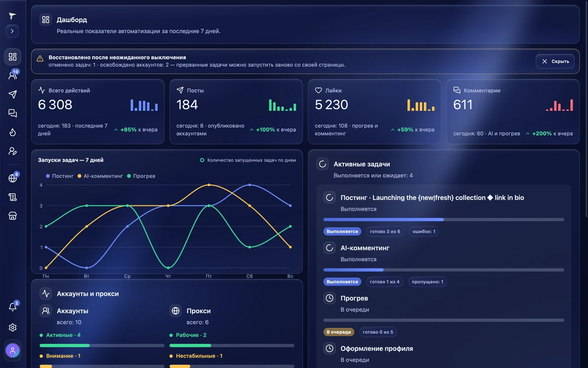
Task: Open the dashboard grid icon in sidebar
Action: coord(12,57)
